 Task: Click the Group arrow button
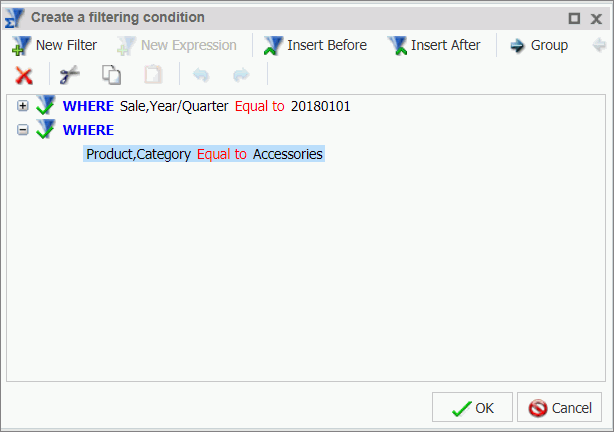tap(539, 45)
